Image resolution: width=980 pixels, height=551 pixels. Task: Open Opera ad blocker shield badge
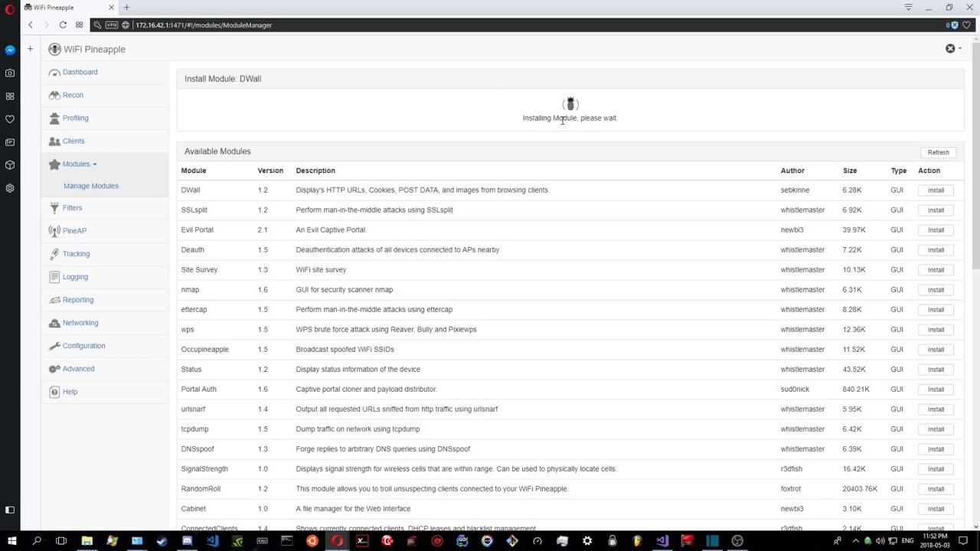point(952,25)
